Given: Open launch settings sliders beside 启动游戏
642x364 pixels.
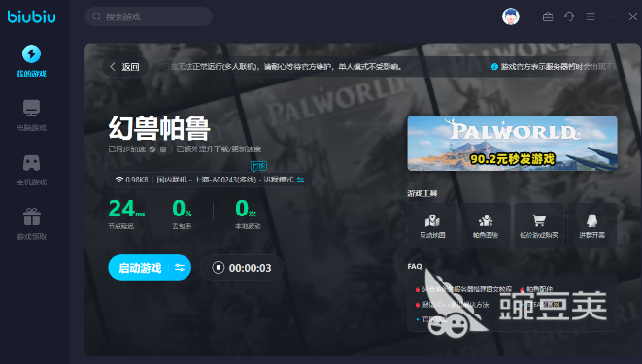Looking at the screenshot, I should tap(180, 268).
